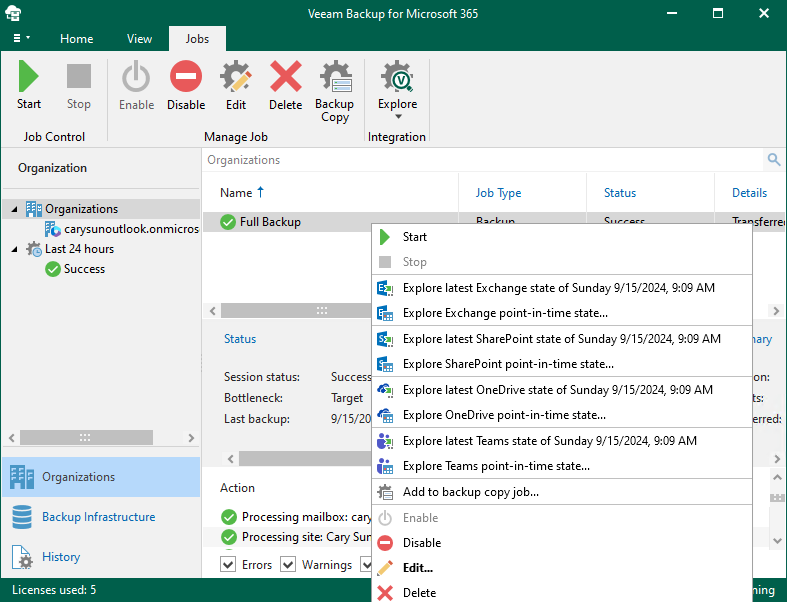Sort by the Details column header

pyautogui.click(x=749, y=193)
